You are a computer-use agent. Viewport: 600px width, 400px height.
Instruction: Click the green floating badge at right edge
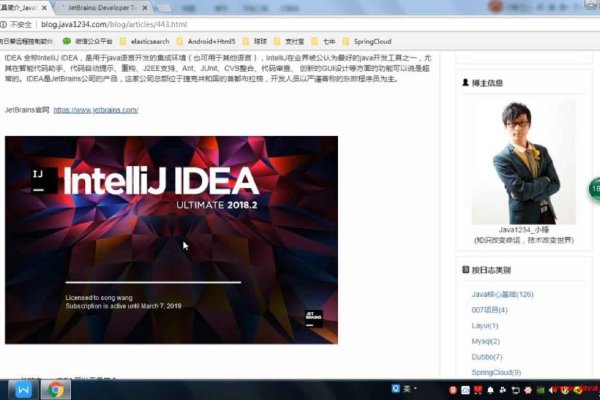click(594, 189)
